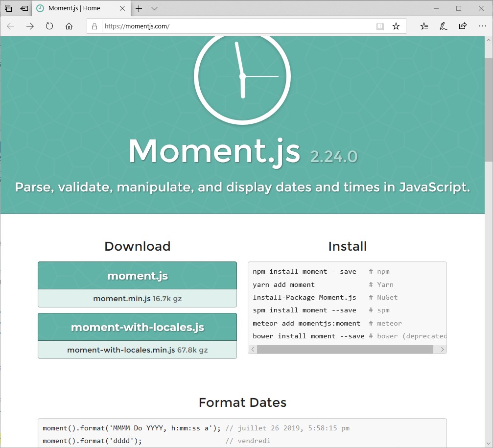The width and height of the screenshot is (493, 448).
Task: Click the spm install moment line
Action: (x=321, y=310)
